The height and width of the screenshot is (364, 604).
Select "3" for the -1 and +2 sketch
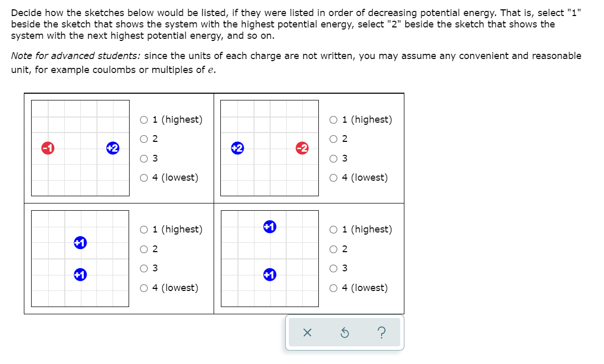(143, 158)
